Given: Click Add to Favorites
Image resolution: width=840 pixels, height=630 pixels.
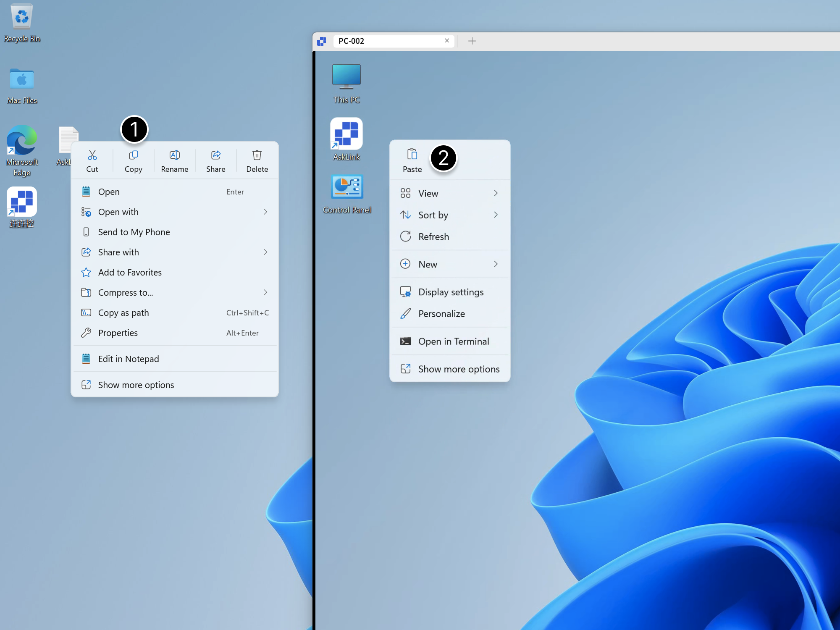Looking at the screenshot, I should (129, 272).
